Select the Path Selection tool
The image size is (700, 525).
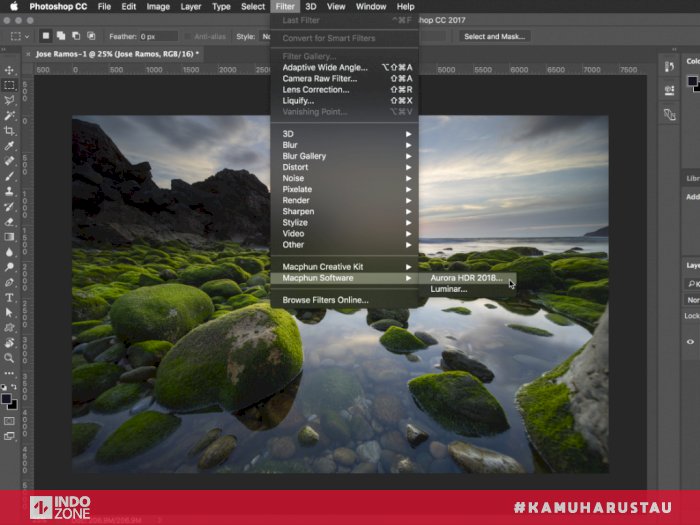(x=9, y=312)
